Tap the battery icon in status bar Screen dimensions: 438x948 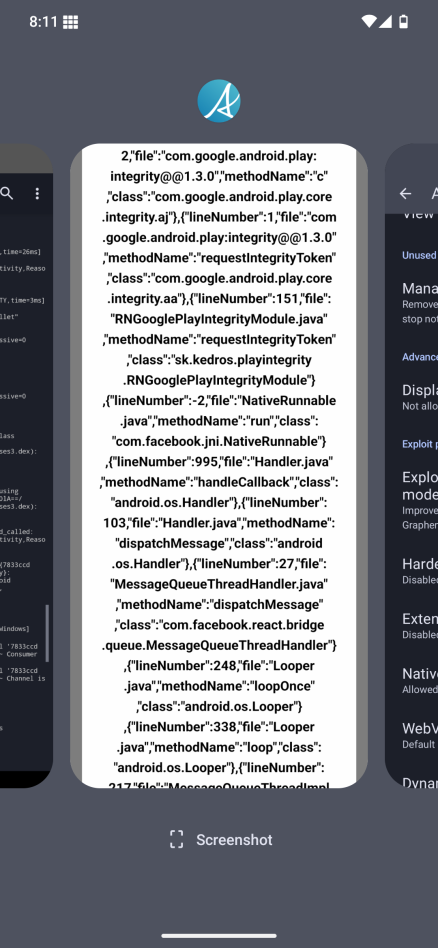click(404, 22)
